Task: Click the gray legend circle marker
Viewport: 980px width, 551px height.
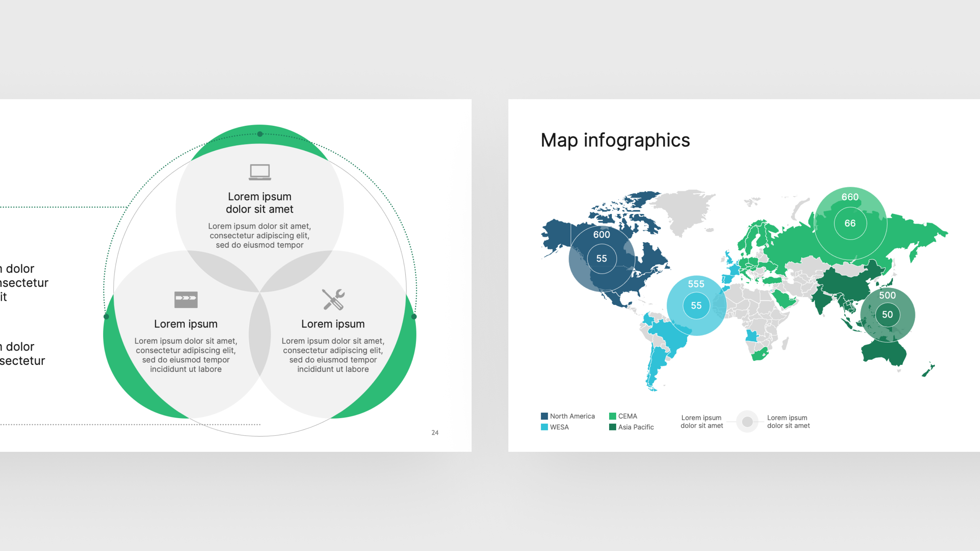Action: (747, 421)
